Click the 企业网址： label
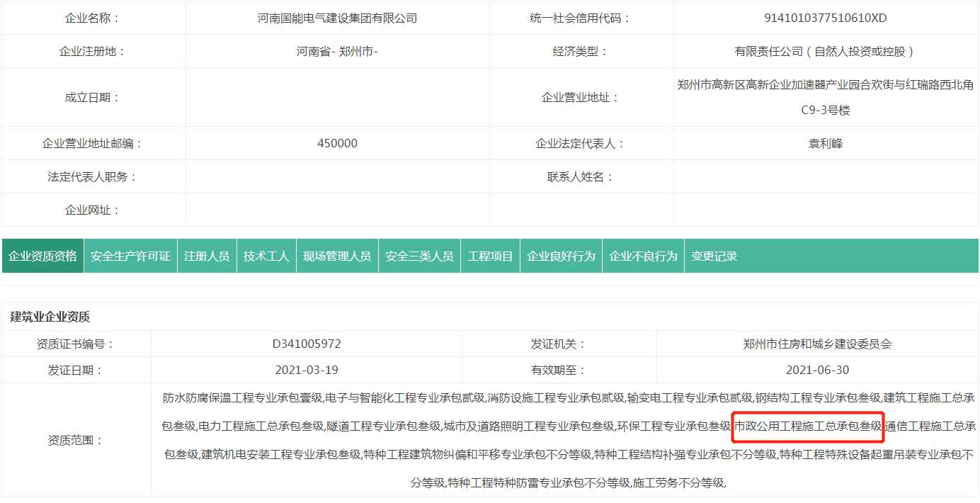Image resolution: width=980 pixels, height=503 pixels. click(93, 210)
